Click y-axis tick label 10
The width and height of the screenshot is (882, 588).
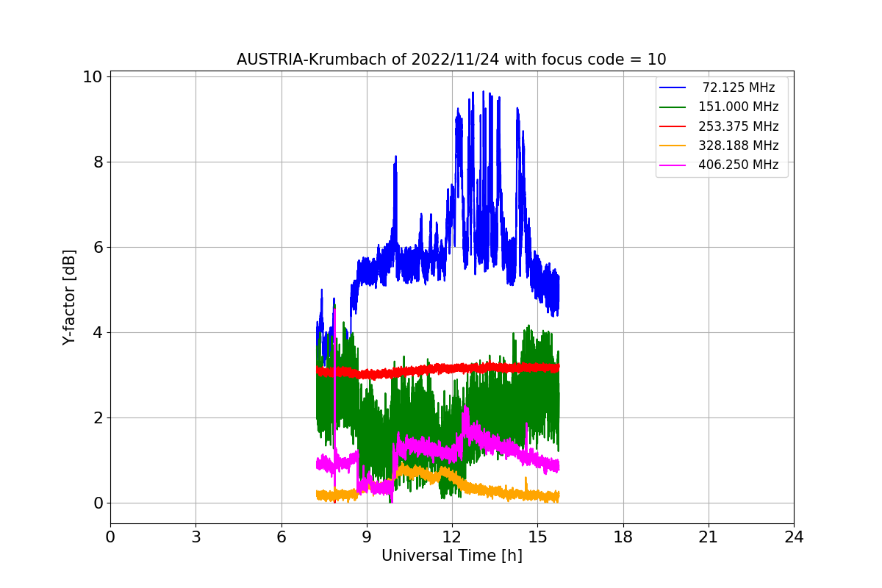94,76
